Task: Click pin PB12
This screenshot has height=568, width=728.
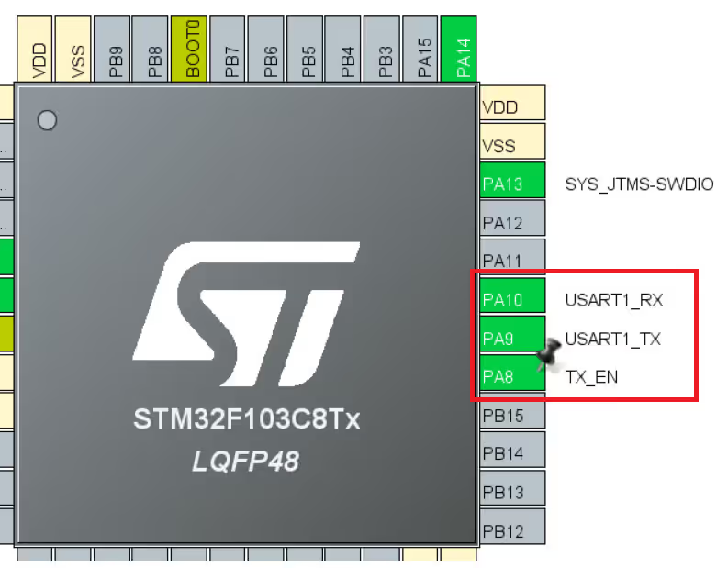Action: tap(512, 526)
